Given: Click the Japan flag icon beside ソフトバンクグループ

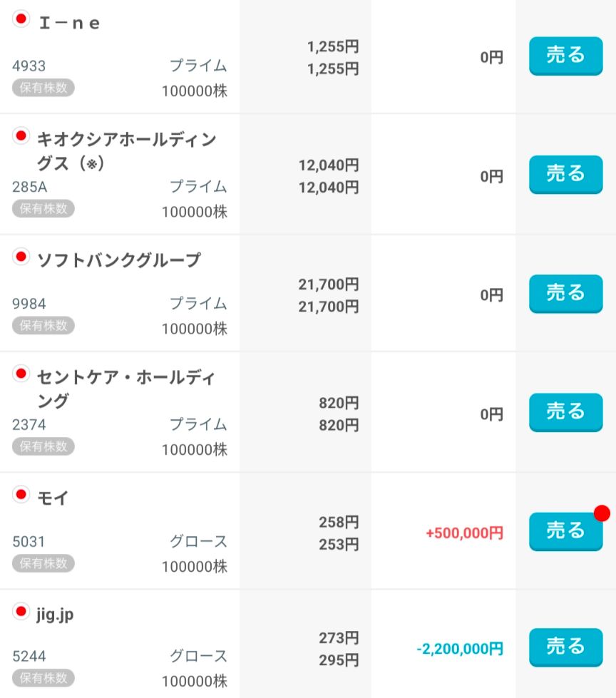Looking at the screenshot, I should [x=21, y=257].
